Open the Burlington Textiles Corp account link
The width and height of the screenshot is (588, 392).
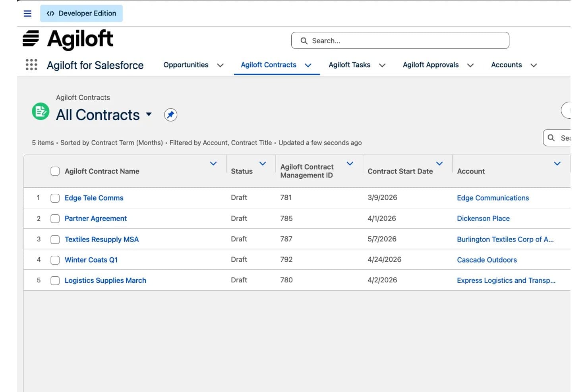[x=505, y=239]
